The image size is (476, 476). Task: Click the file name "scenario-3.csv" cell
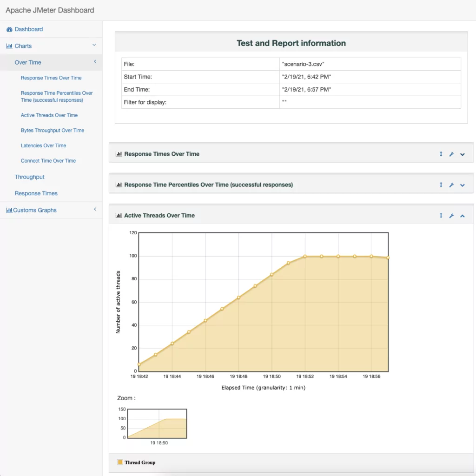click(x=370, y=64)
